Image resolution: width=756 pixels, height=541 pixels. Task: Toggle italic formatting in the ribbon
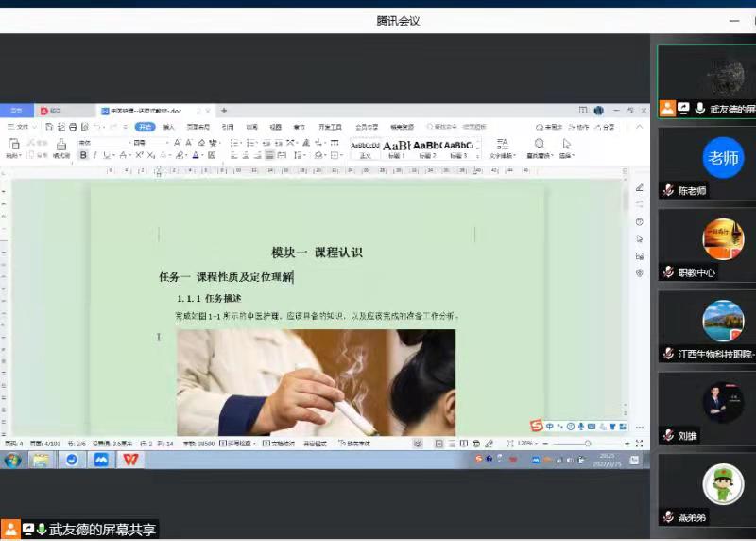coord(94,155)
